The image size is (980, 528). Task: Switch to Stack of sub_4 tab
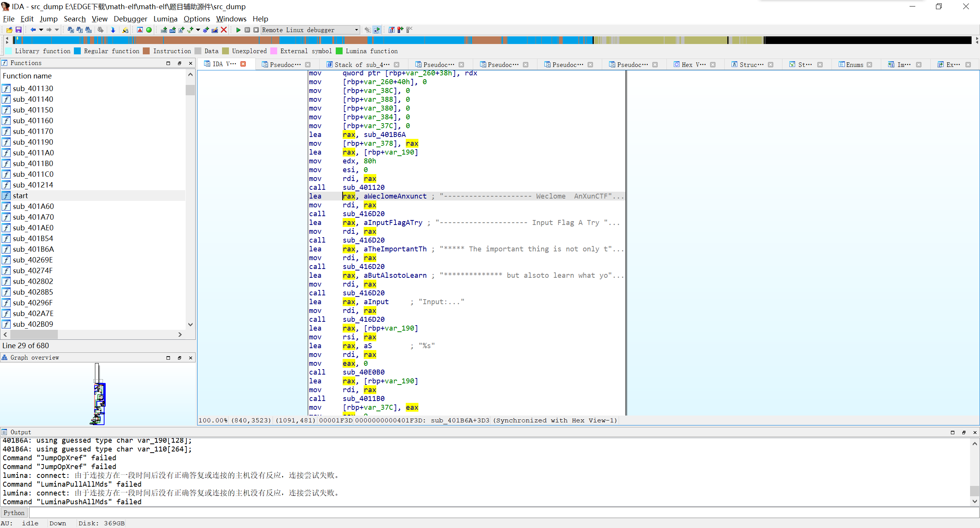click(x=361, y=65)
